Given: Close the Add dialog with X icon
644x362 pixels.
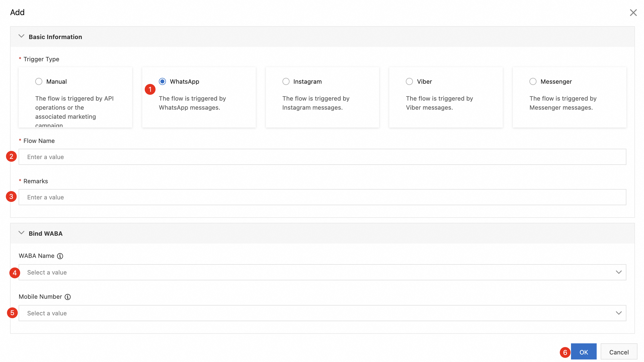Looking at the screenshot, I should click(633, 13).
